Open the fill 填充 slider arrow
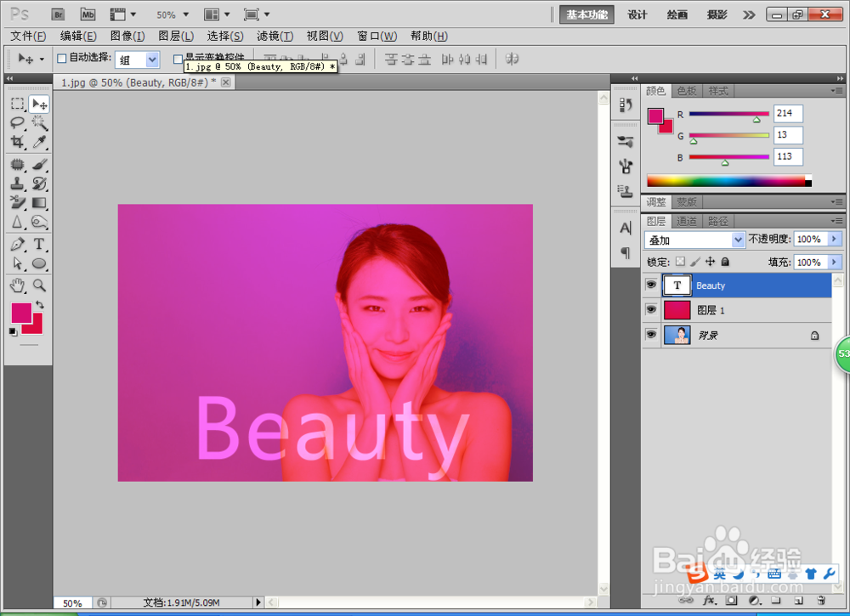 click(x=835, y=263)
